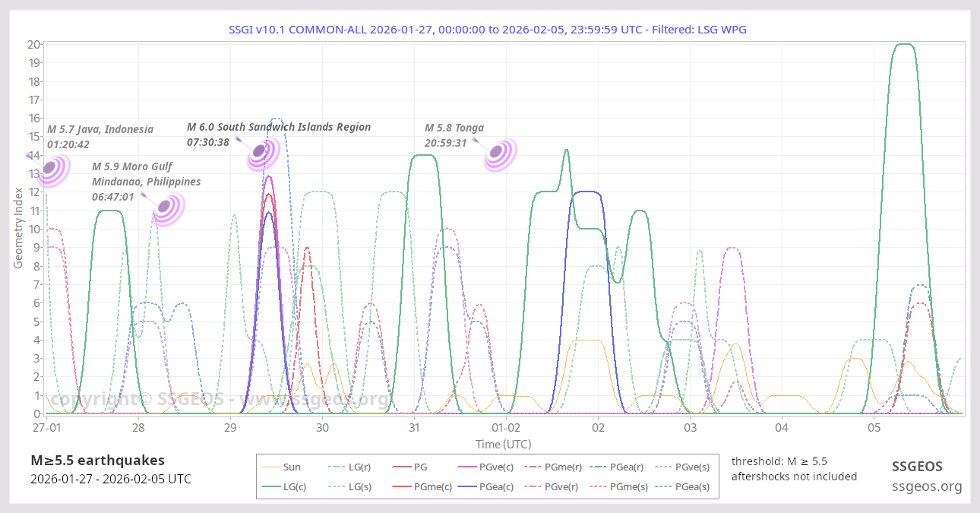Toggle the Sun series in legend
Viewport: 980px width, 513px height.
282,467
